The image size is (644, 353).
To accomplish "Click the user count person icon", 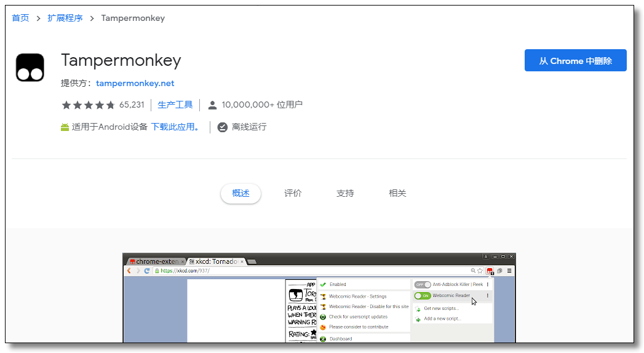I will coord(212,105).
